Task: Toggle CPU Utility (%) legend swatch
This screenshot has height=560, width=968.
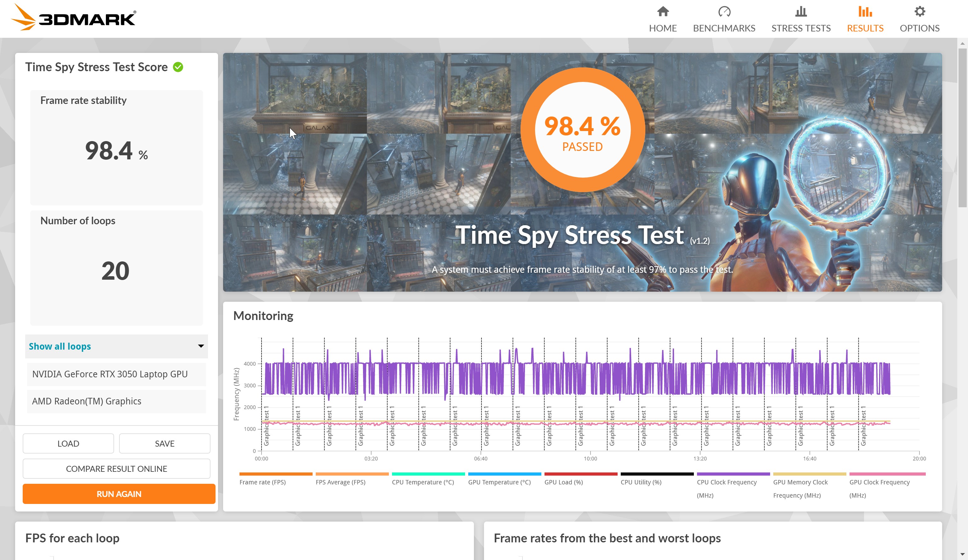Action: click(657, 474)
